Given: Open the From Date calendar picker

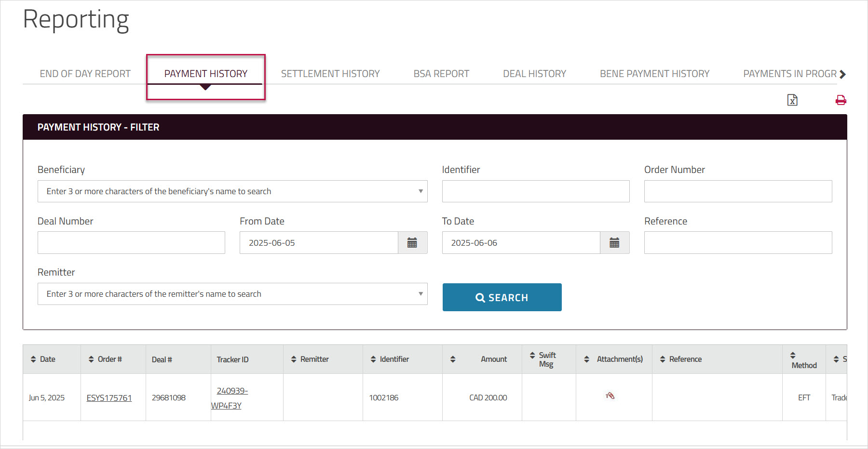Looking at the screenshot, I should coord(412,243).
